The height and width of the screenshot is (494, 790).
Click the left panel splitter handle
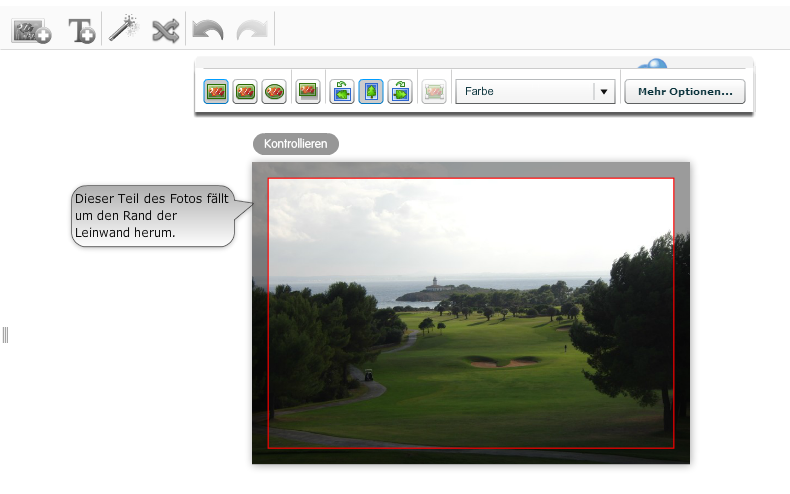6,335
